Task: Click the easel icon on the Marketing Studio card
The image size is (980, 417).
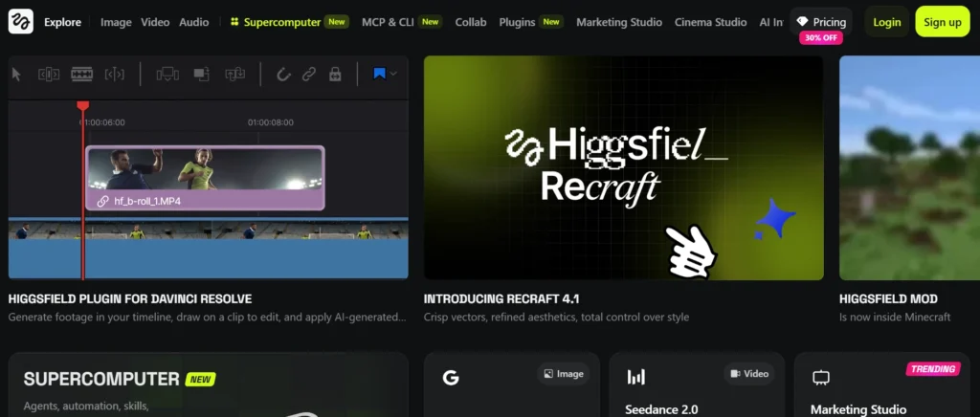Action: (x=820, y=378)
